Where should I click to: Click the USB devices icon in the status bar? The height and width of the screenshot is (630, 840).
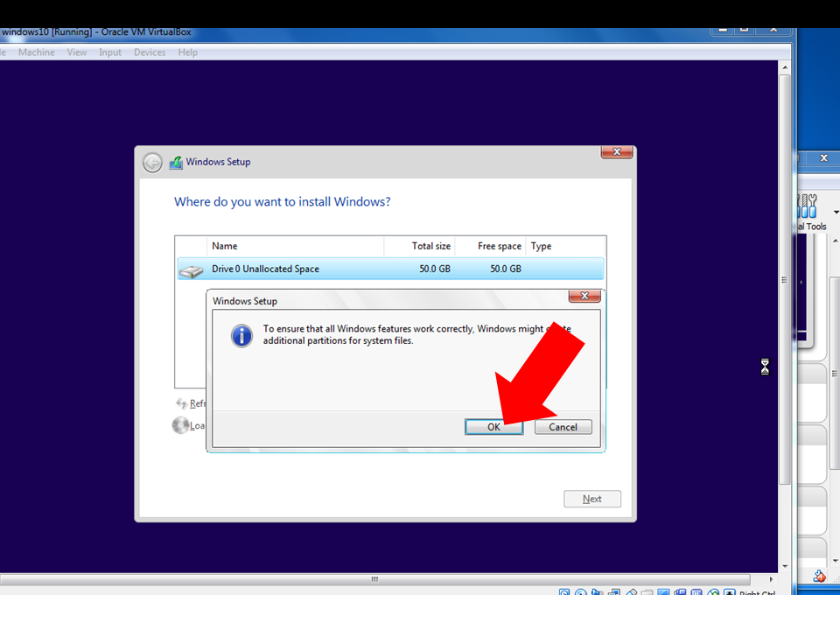point(632,593)
